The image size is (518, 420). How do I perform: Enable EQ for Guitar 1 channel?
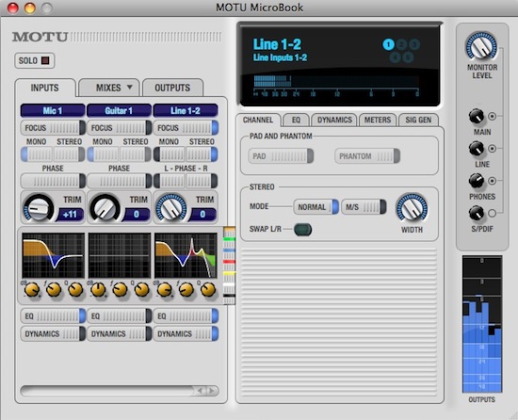120,316
